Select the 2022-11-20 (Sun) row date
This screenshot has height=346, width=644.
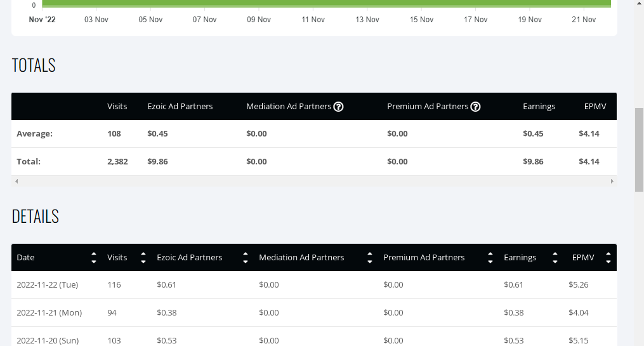(48, 341)
